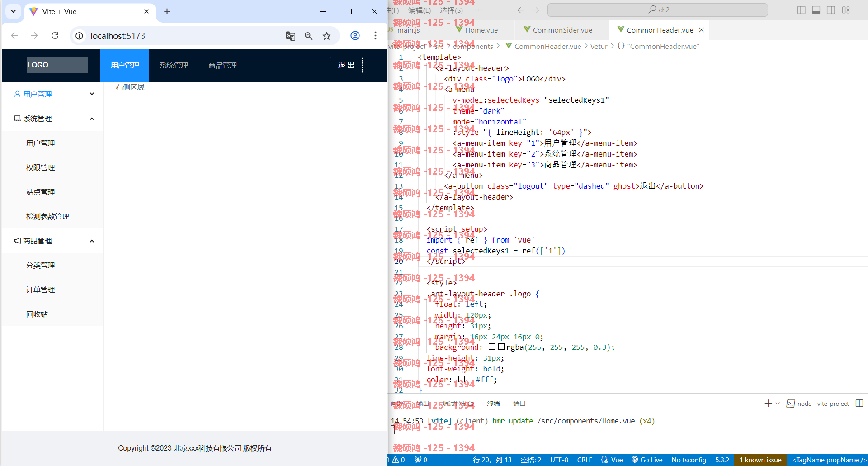
Task: Toggle VS Code secondary side bar
Action: click(831, 10)
